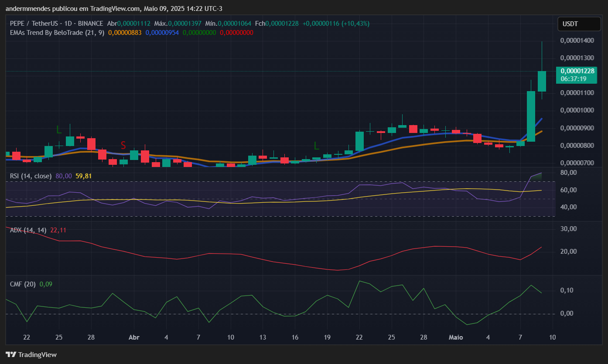Screen dimensions: 608x364
Task: Click the large green May 8 breakout candle
Action: tap(531, 116)
